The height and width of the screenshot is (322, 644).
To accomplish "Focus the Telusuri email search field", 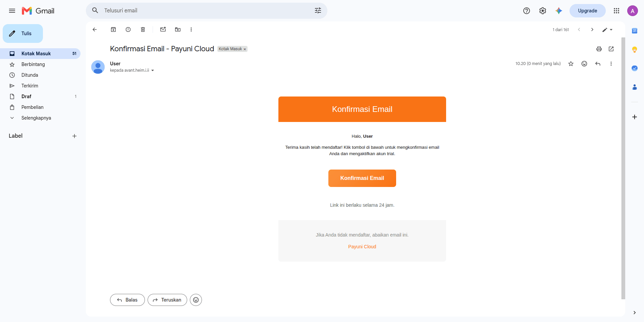I will 207,10.
